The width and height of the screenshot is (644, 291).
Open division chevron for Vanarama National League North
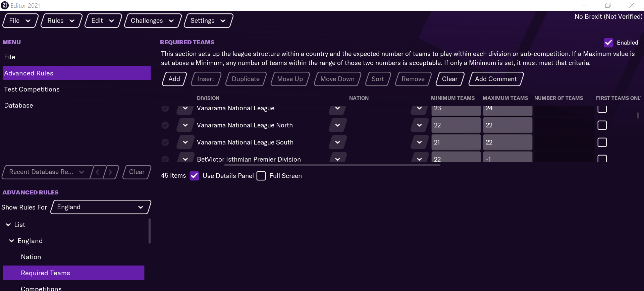tap(185, 125)
